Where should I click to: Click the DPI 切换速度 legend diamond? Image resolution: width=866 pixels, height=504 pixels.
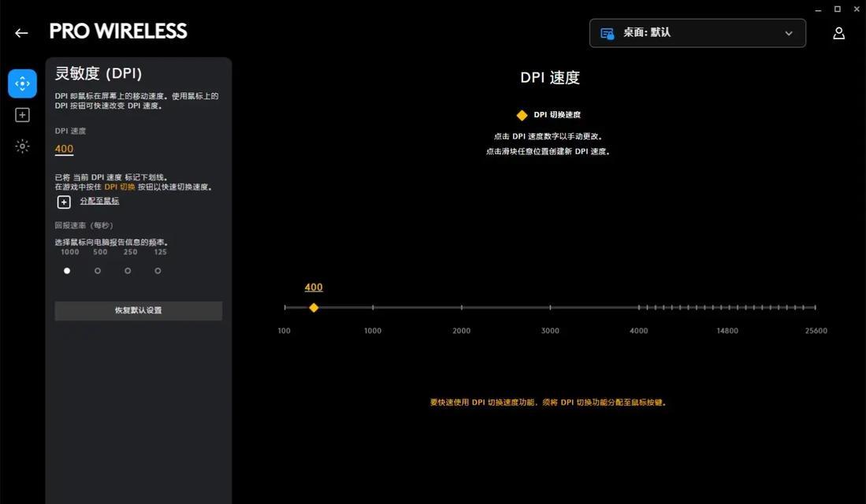(522, 115)
